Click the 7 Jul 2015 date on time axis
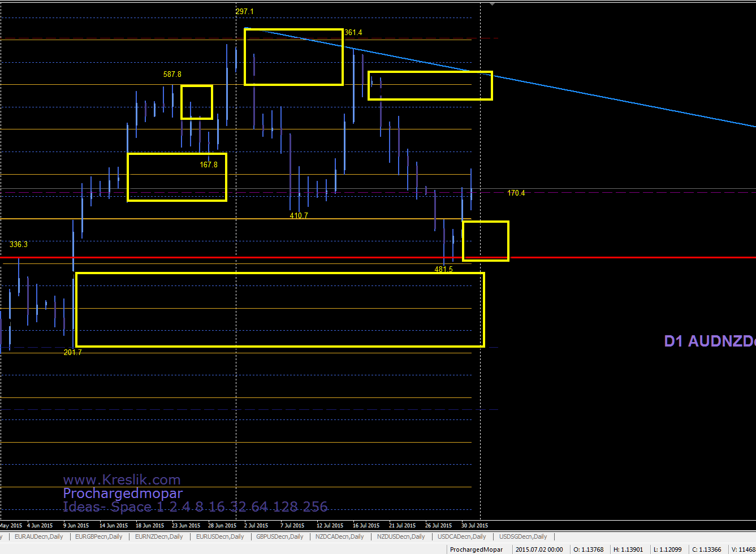This screenshot has height=554, width=756. click(x=292, y=526)
